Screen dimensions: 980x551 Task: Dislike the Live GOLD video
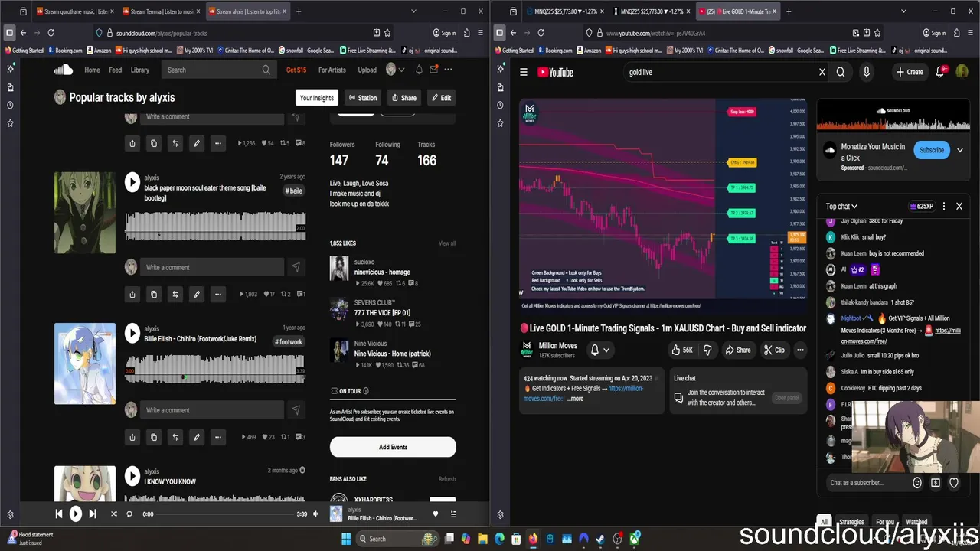(x=707, y=350)
